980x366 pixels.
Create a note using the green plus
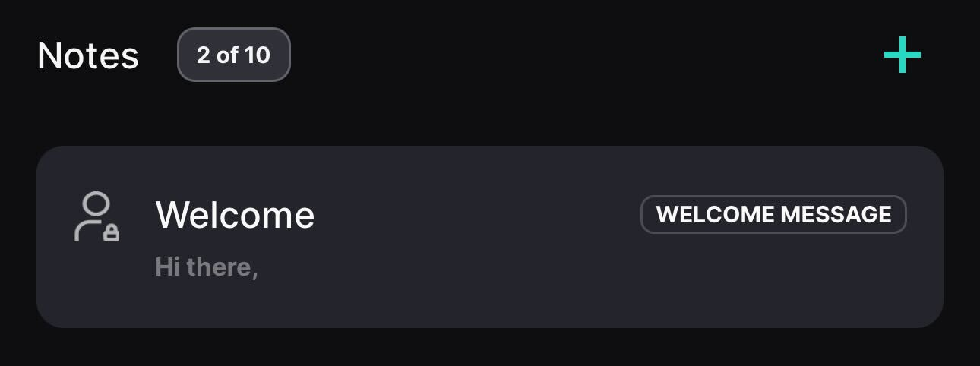(903, 55)
